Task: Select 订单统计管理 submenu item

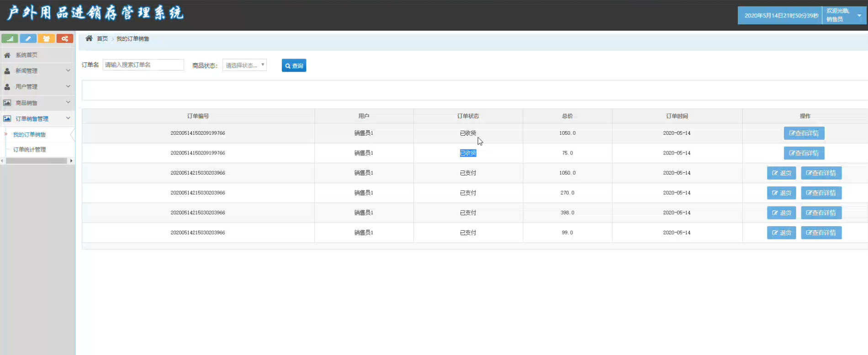Action: click(29, 150)
